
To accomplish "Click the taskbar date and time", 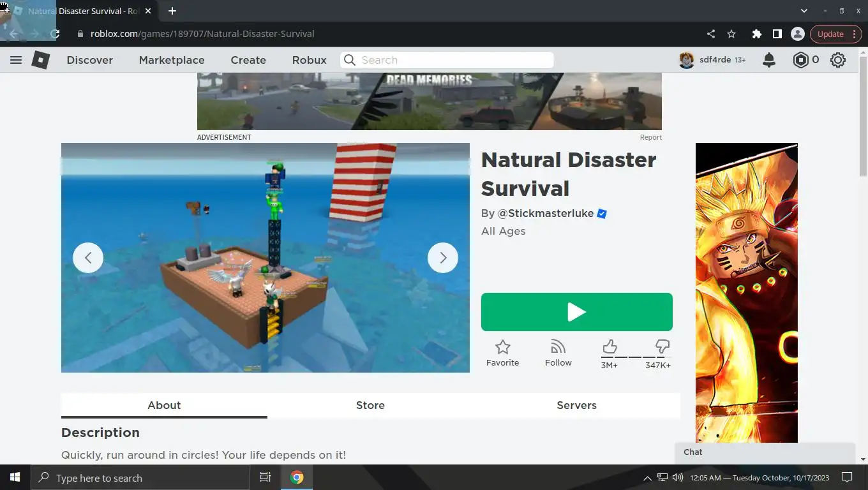I will tap(759, 478).
